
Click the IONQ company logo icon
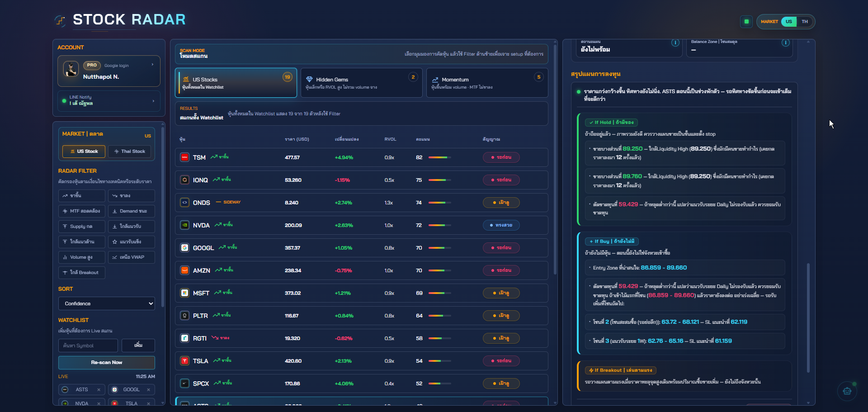tap(184, 180)
